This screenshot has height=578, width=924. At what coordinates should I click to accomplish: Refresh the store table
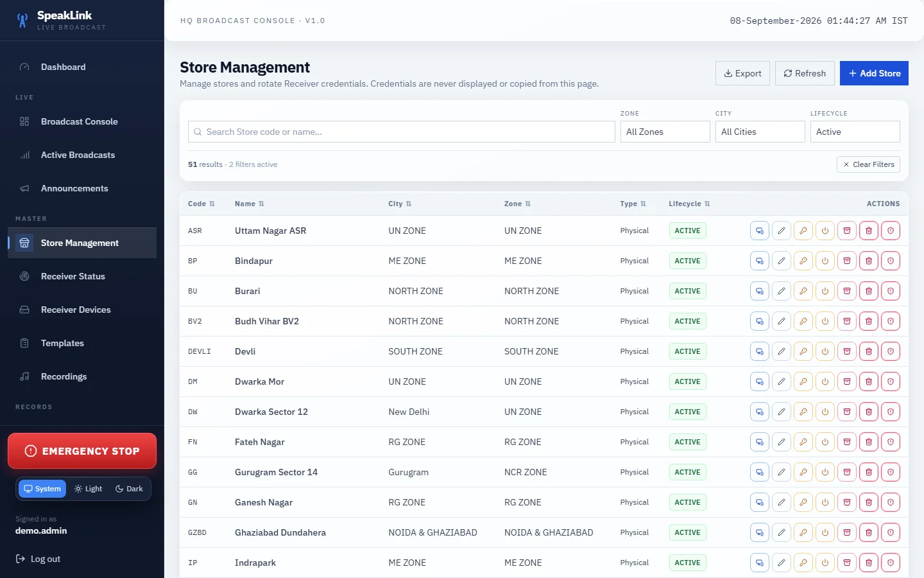coord(805,73)
